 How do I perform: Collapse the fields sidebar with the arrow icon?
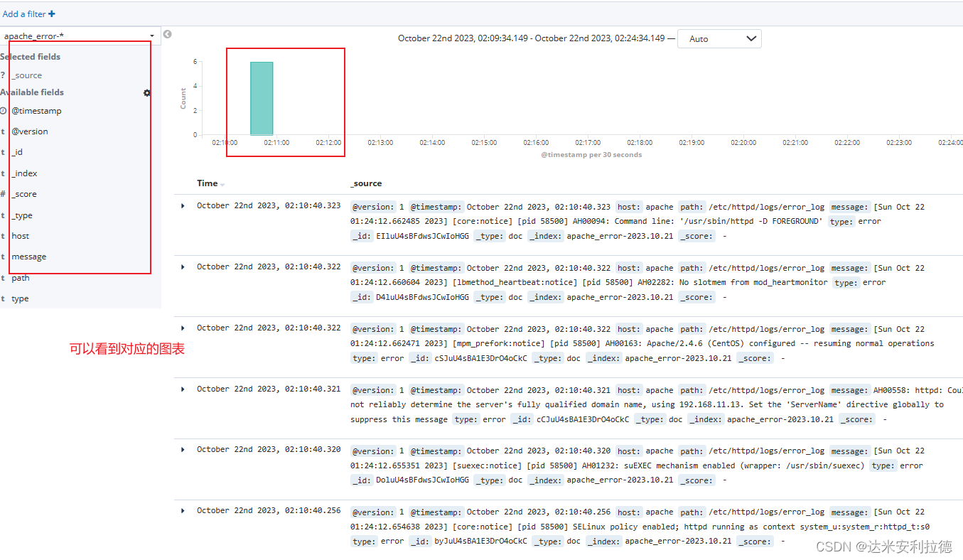coord(167,34)
